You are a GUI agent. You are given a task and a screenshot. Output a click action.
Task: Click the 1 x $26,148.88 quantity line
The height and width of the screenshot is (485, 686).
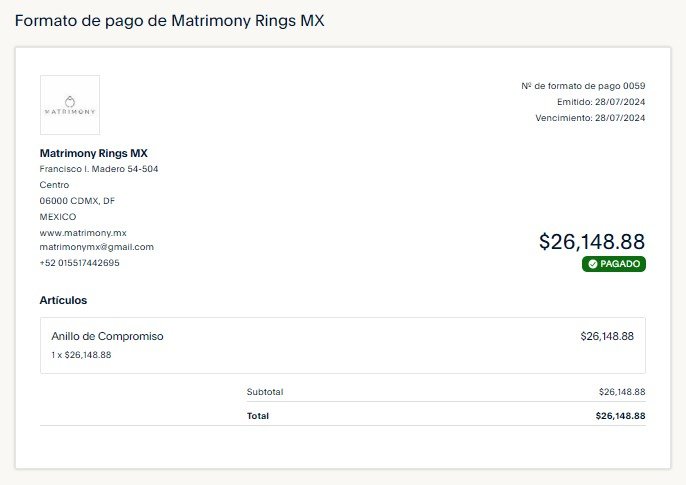tap(81, 355)
